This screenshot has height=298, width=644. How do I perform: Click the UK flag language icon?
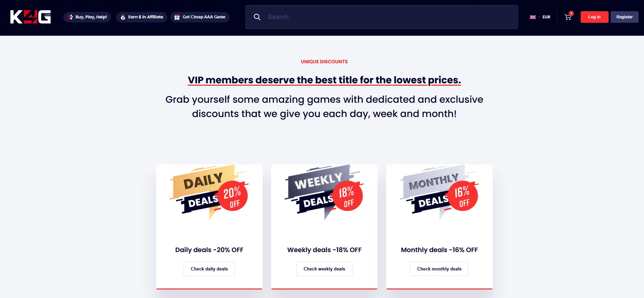tap(533, 17)
